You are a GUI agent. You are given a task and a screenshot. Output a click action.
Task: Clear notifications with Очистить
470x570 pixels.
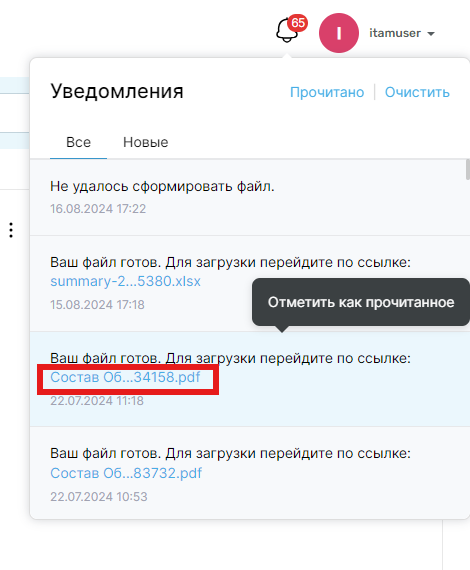point(417,92)
